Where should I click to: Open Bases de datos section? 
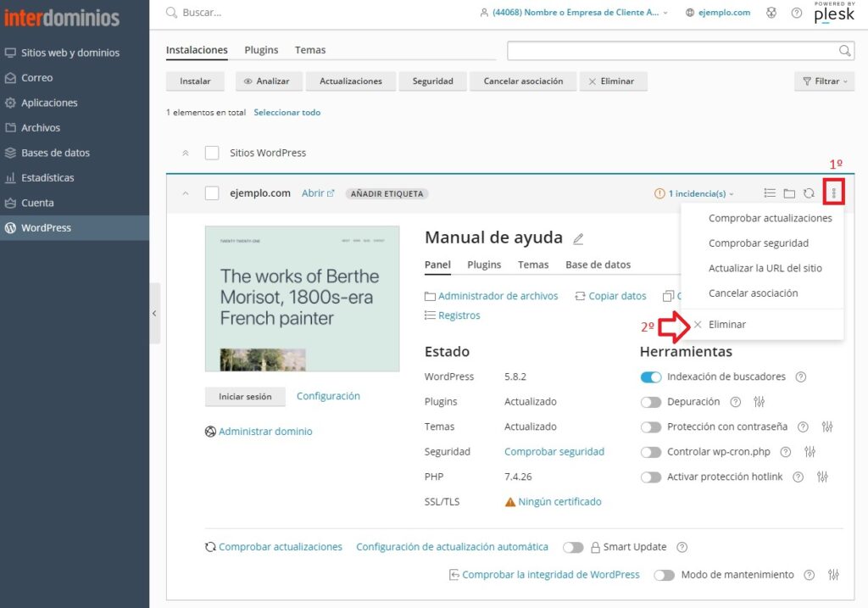tap(55, 153)
